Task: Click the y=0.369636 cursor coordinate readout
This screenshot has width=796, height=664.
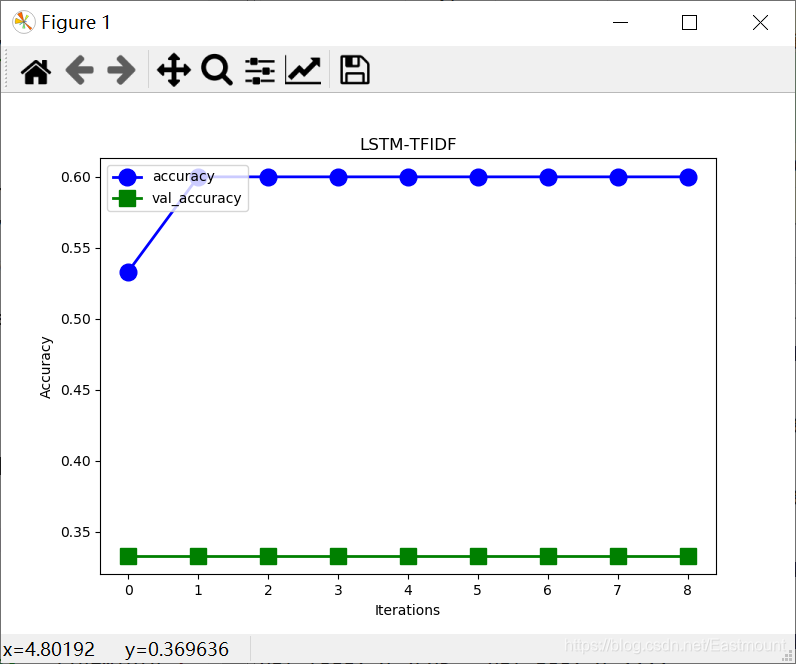Action: pos(177,650)
